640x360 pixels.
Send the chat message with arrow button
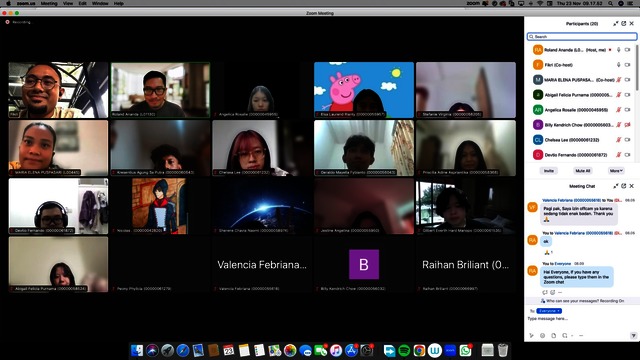click(x=633, y=336)
